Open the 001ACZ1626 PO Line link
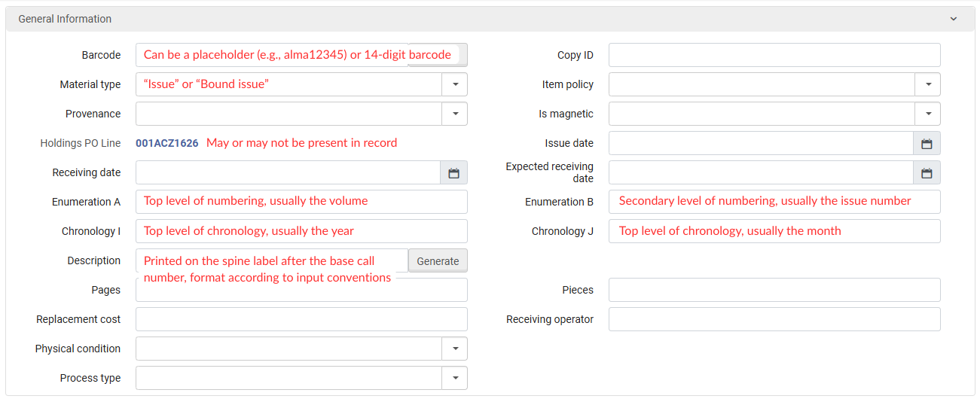Image resolution: width=980 pixels, height=402 pixels. click(x=167, y=143)
